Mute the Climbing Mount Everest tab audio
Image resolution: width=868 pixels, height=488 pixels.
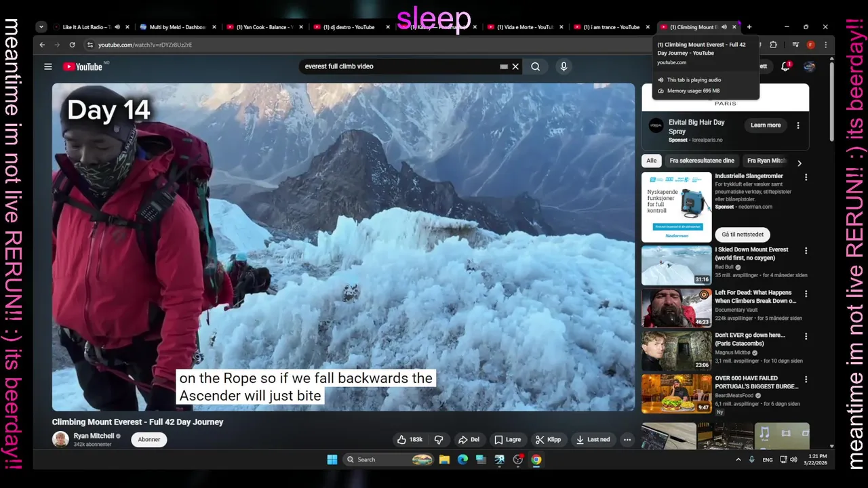coord(724,27)
